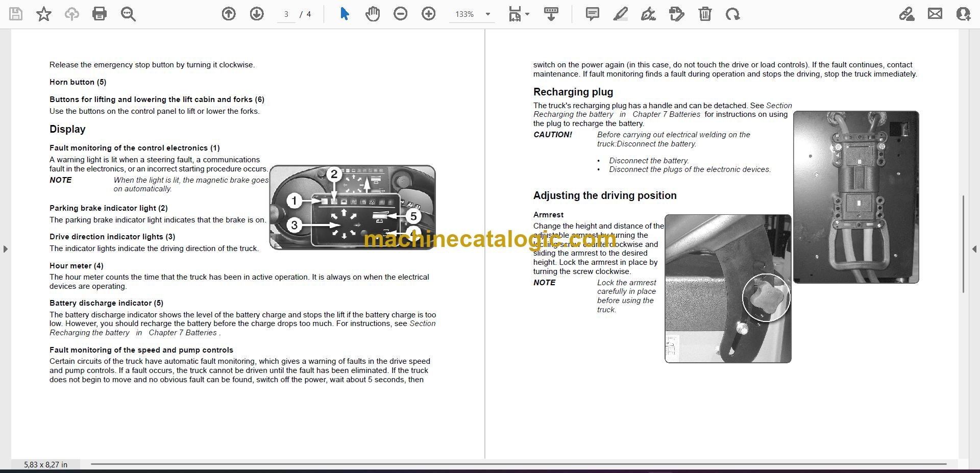The height and width of the screenshot is (473, 980).
Task: Click the armrest screw photo
Action: tap(728, 289)
